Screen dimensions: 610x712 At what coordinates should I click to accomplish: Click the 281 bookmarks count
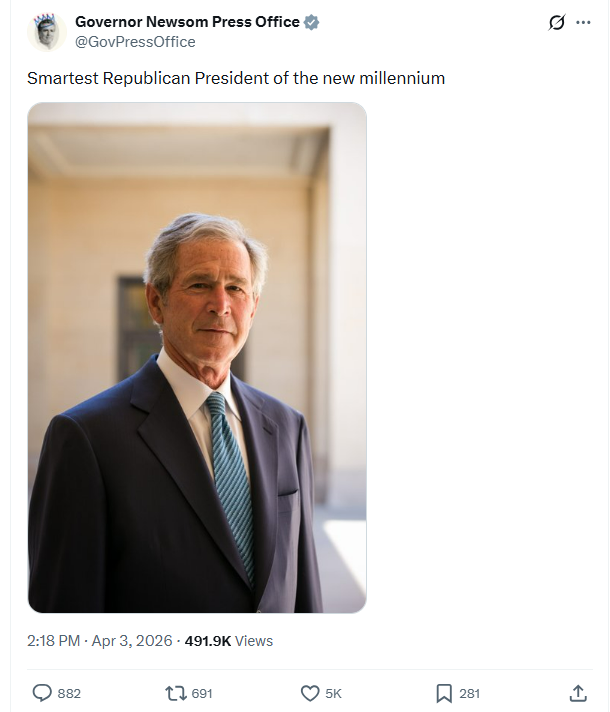click(x=470, y=693)
